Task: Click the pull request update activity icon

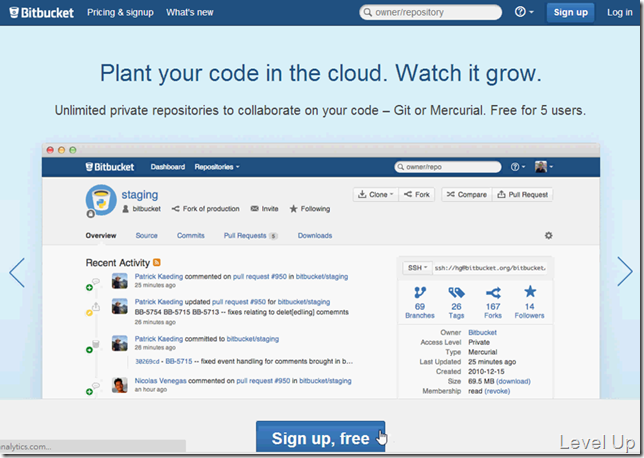Action: [96, 306]
